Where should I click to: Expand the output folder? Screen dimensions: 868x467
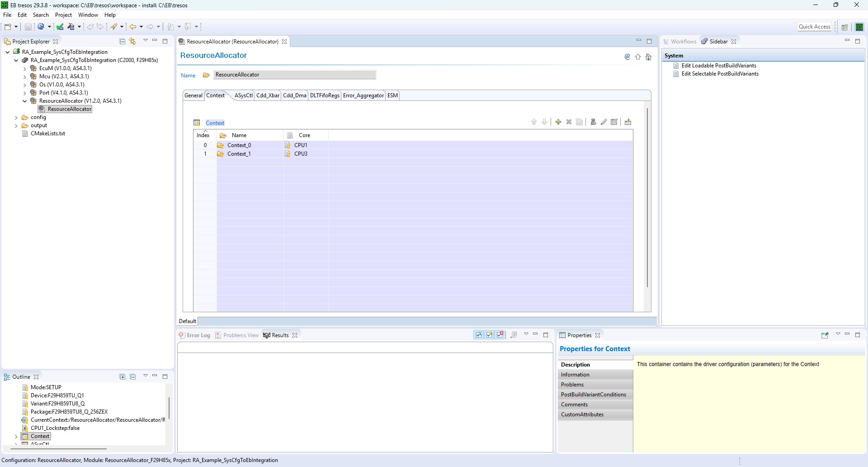tap(16, 126)
